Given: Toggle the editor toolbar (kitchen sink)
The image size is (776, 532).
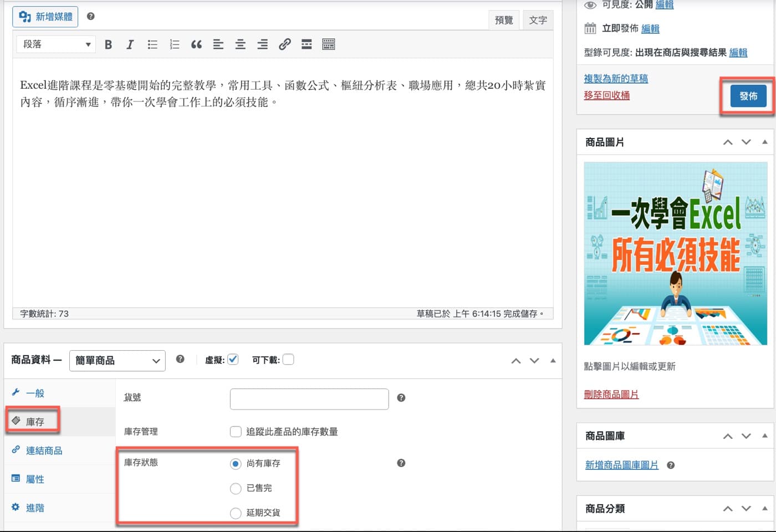Looking at the screenshot, I should [329, 44].
